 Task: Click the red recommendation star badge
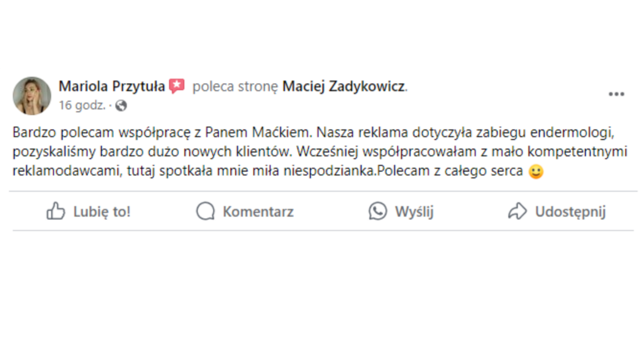point(177,86)
